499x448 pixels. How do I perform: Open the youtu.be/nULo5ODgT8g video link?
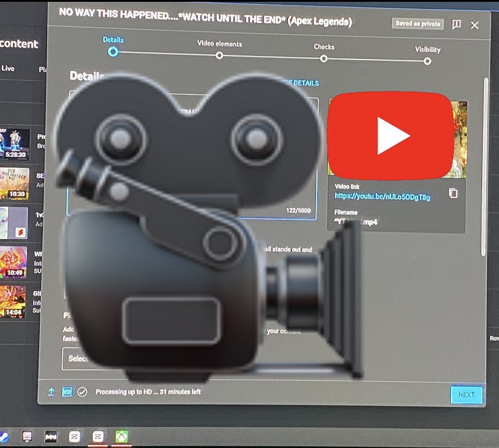[382, 196]
